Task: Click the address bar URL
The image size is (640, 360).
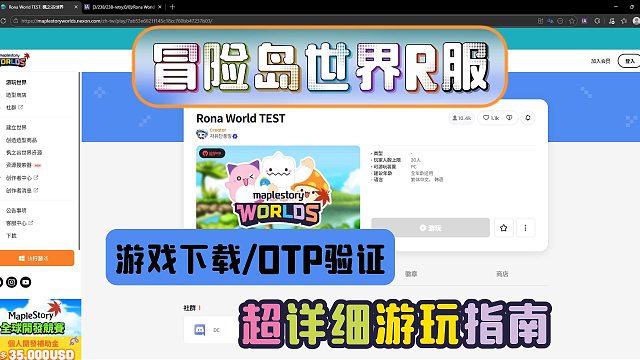Action: pos(116,21)
